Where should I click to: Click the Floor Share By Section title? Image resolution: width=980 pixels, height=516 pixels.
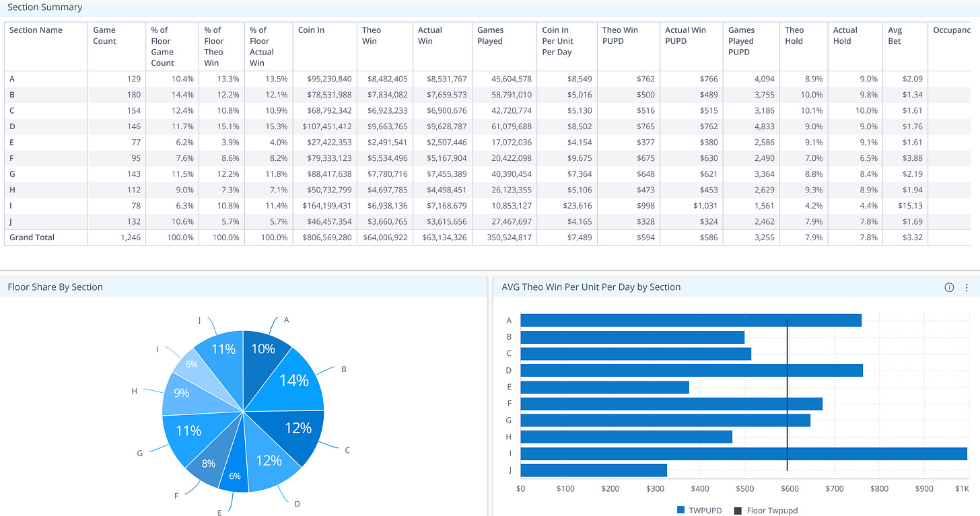pyautogui.click(x=56, y=287)
